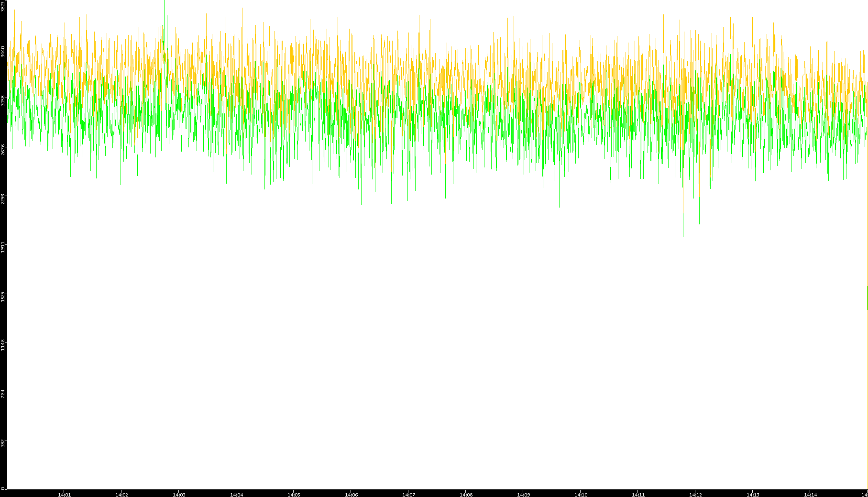Select the 382 y-axis value
Image resolution: width=868 pixels, height=497 pixels.
pos(3,442)
